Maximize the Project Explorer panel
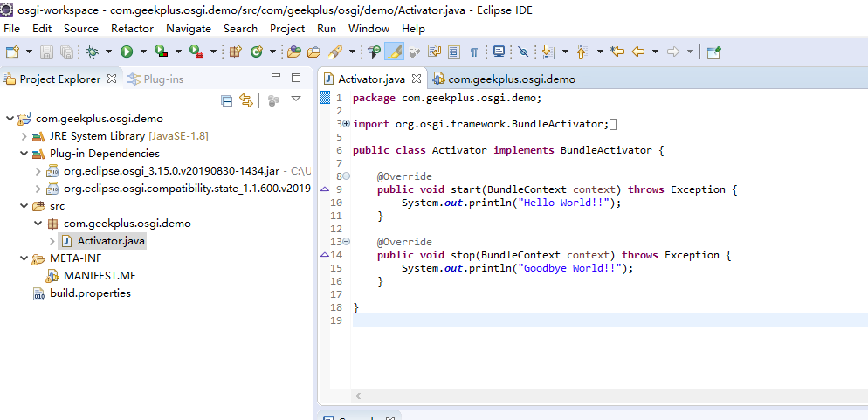This screenshot has height=420, width=868. [x=296, y=78]
